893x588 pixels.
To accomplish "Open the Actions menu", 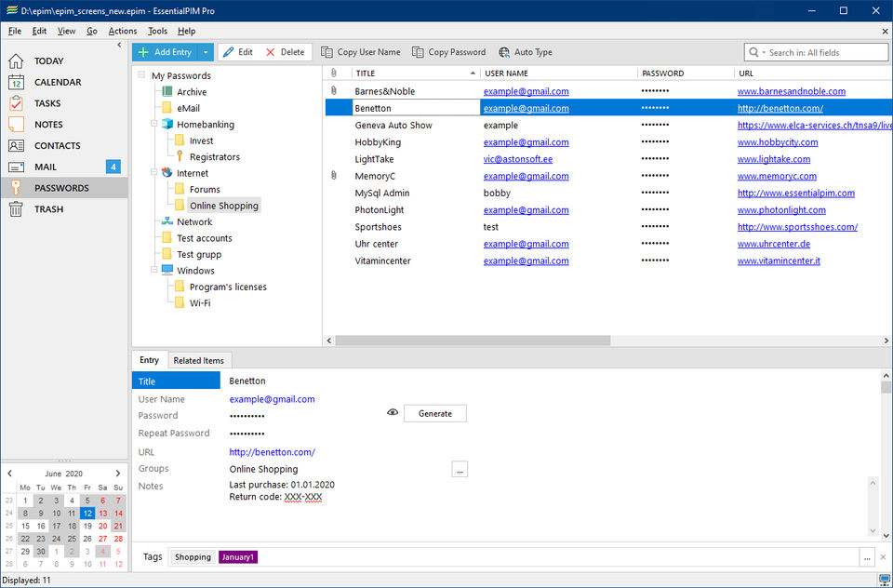I will (123, 32).
